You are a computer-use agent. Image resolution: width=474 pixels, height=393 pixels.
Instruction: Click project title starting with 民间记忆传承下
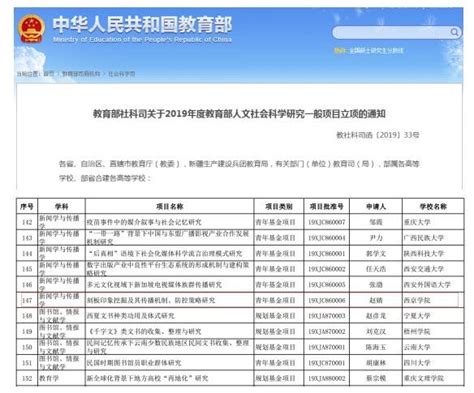coord(168,347)
